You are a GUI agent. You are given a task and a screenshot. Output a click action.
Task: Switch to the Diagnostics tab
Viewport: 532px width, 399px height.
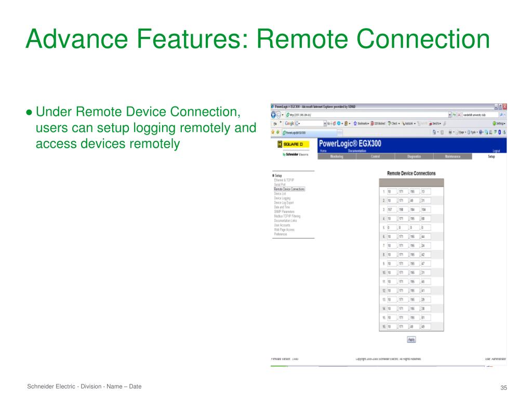(x=414, y=156)
